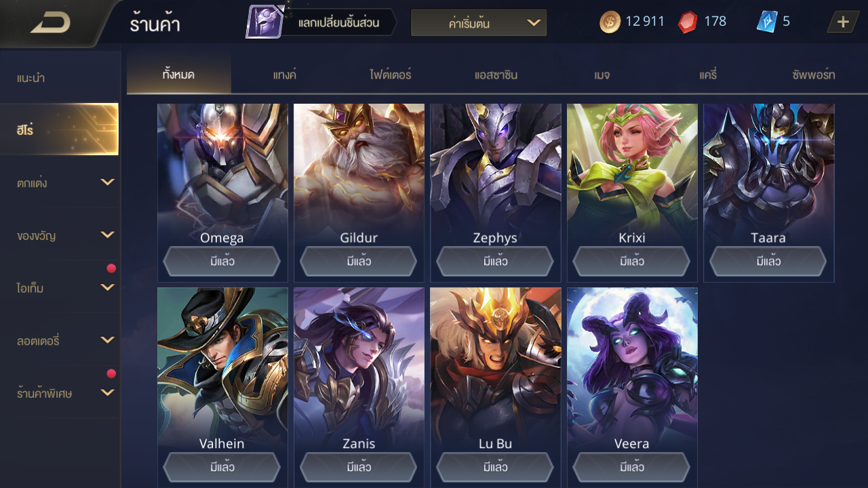Open the ค่าเริ่มต้น sorting dropdown
The height and width of the screenshot is (488, 868).
click(479, 23)
